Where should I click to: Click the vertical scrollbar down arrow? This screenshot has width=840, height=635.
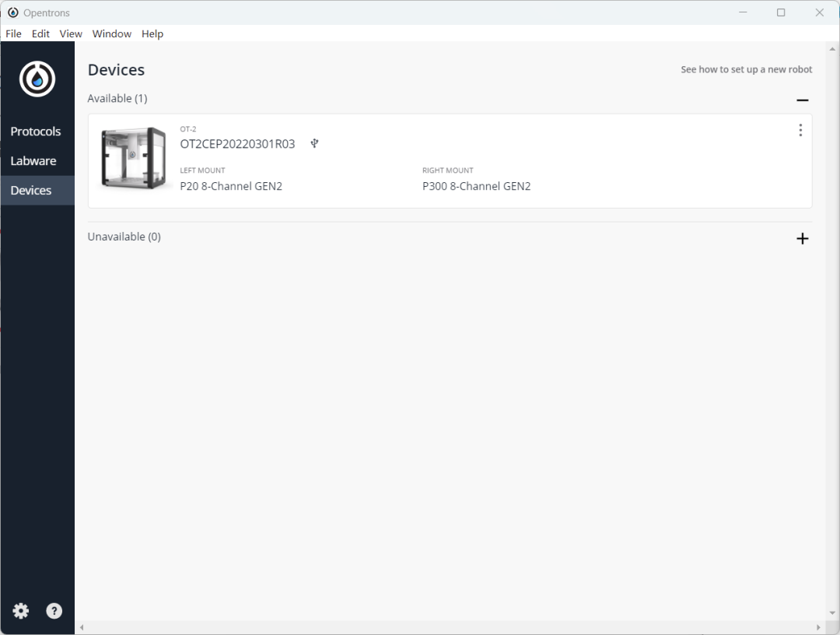coord(832,613)
